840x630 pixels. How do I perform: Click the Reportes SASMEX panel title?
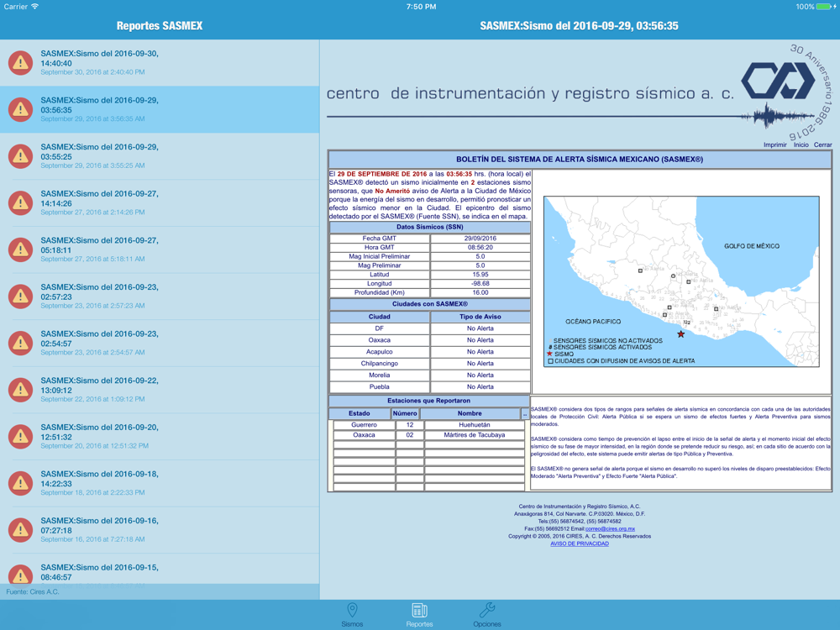(160, 26)
